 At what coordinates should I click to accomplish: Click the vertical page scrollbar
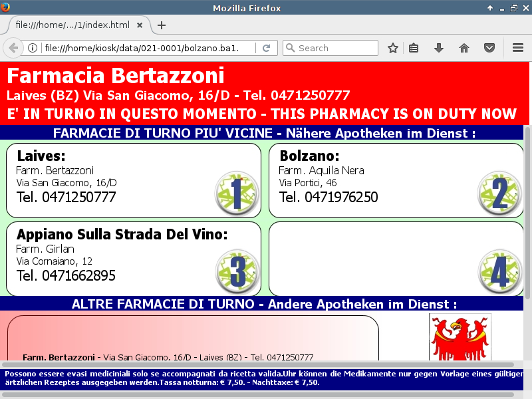tap(528, 213)
